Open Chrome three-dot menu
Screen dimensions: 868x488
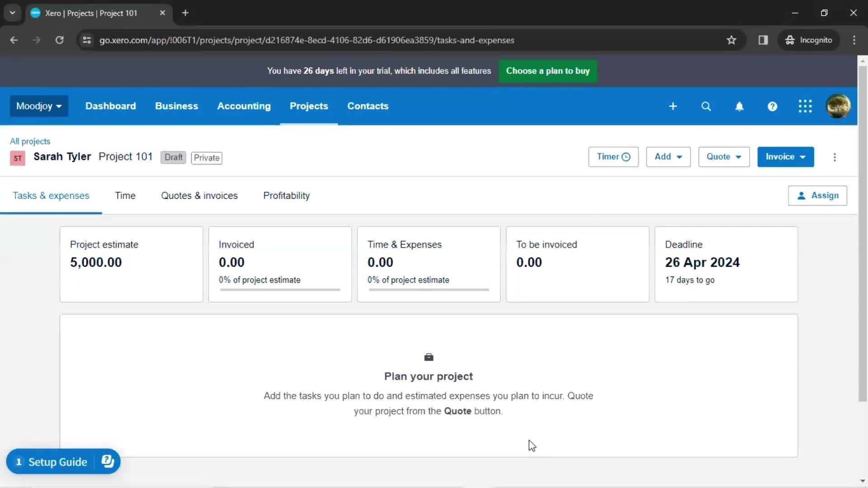[854, 40]
